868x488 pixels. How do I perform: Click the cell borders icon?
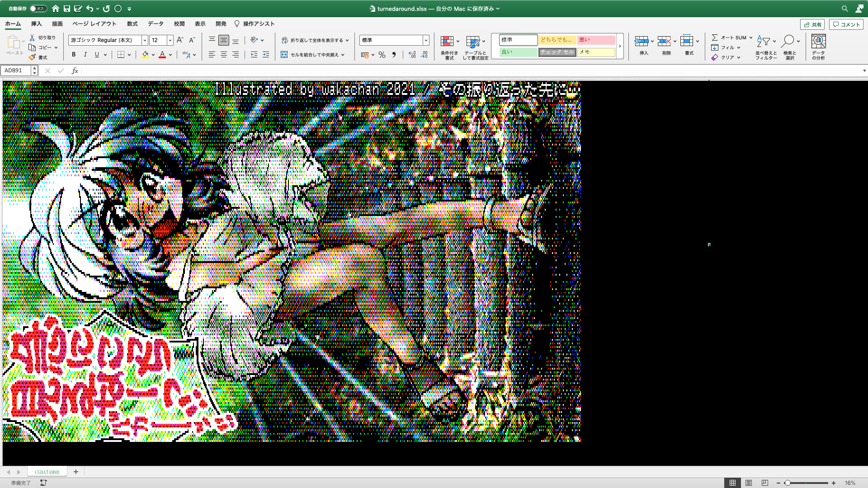[x=121, y=55]
